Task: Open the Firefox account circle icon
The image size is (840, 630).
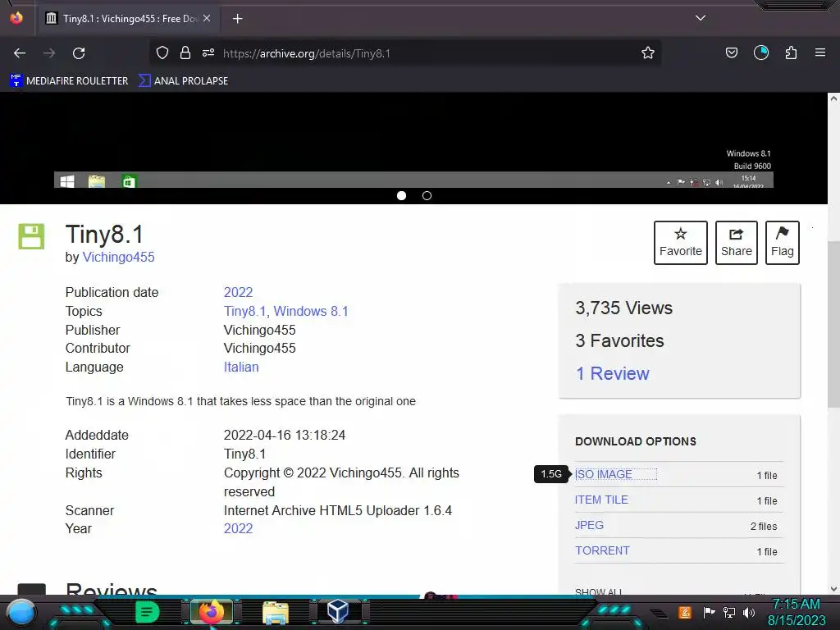Action: (760, 52)
